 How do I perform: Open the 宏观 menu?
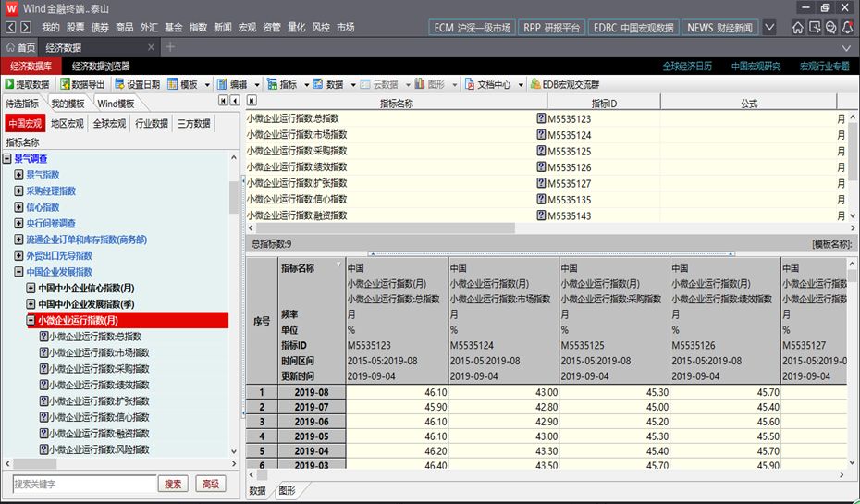247,27
